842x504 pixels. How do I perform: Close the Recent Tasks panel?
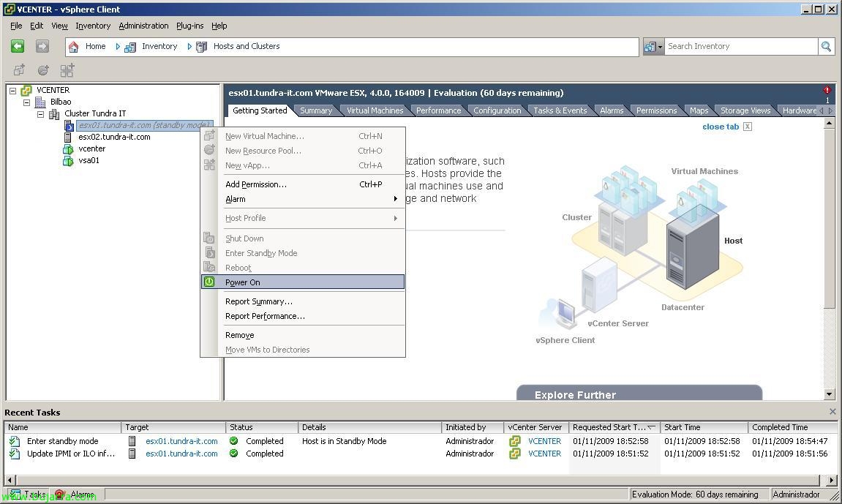click(832, 412)
